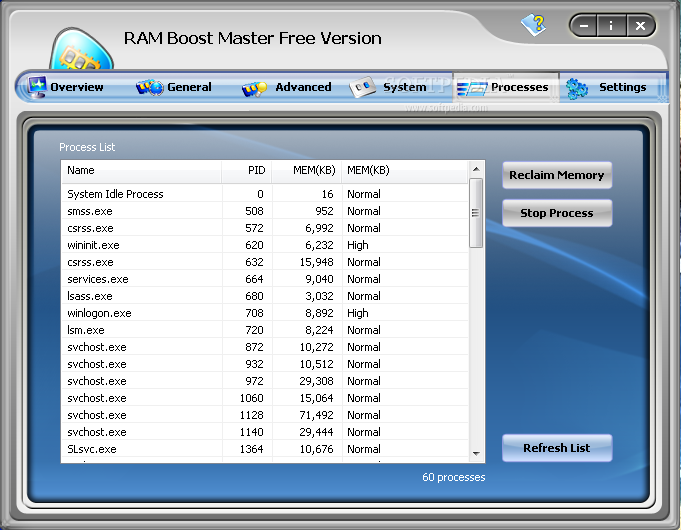Select the SLsvc.exe process
Image resolution: width=681 pixels, height=530 pixels.
265,449
